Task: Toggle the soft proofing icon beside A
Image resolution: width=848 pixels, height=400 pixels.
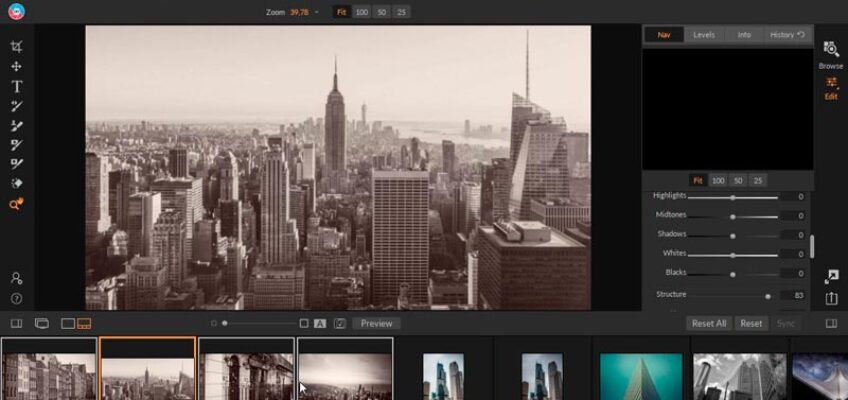Action: (x=340, y=324)
